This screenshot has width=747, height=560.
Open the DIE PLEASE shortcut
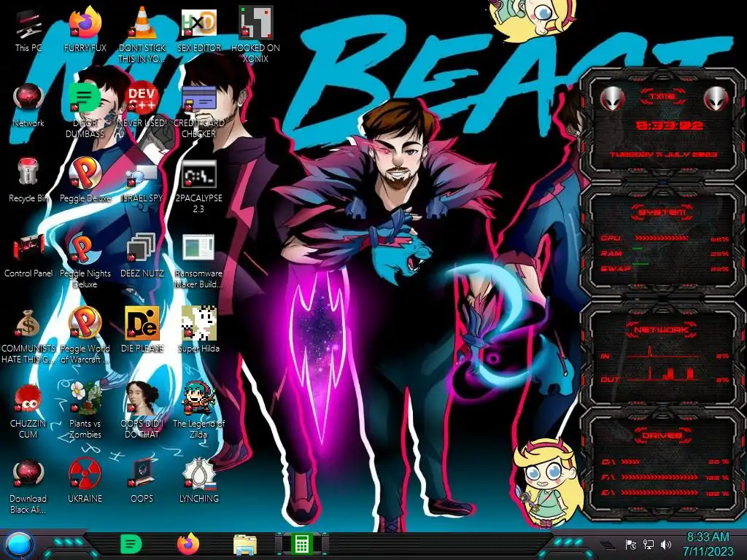click(142, 330)
